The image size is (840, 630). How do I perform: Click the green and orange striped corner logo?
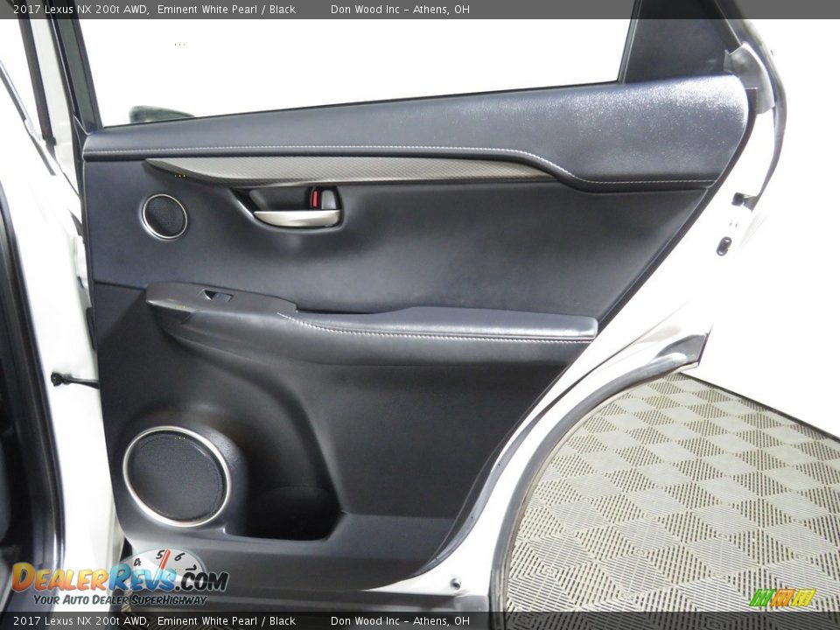click(x=782, y=598)
